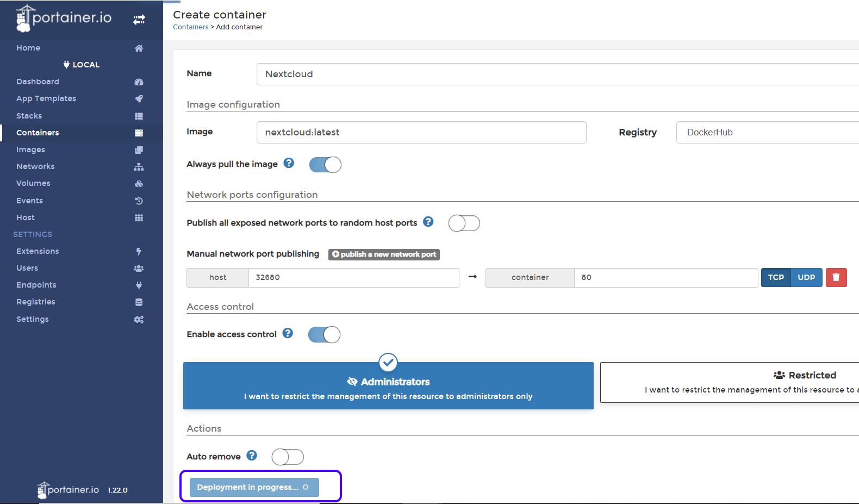859x504 pixels.
Task: Click the host port field 32680
Action: (354, 277)
